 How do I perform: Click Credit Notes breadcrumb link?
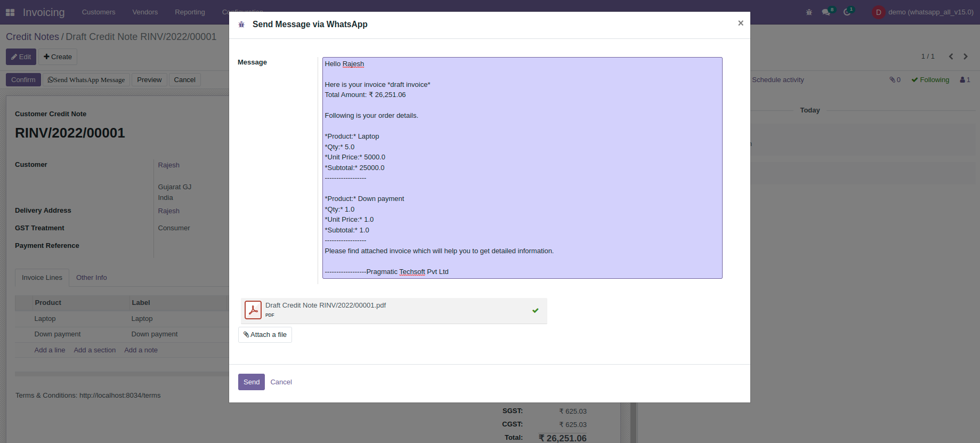(33, 37)
